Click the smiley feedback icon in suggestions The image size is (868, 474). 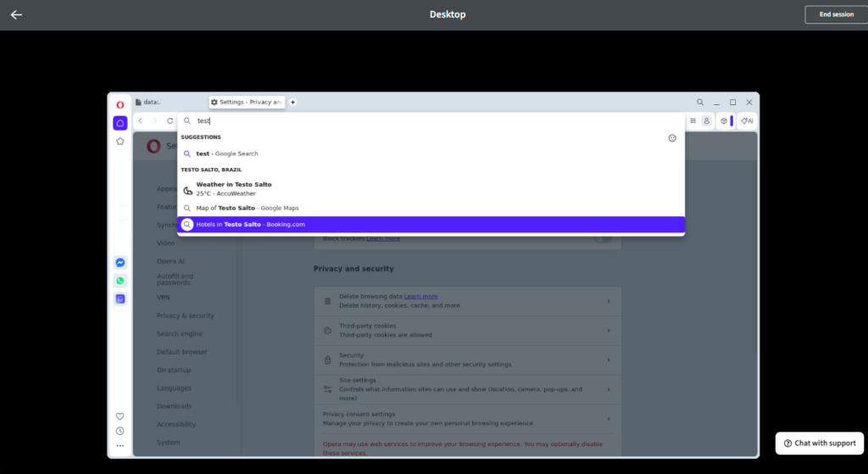tap(672, 137)
